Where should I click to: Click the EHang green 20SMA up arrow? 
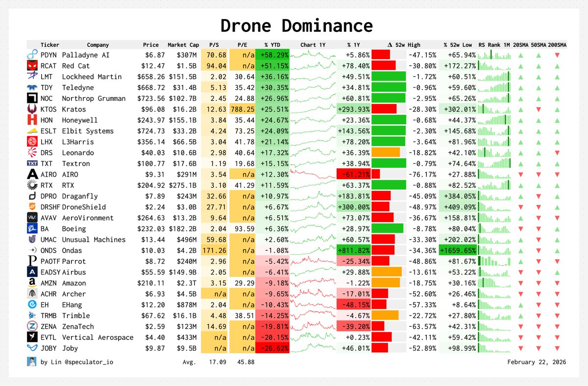[x=520, y=304]
